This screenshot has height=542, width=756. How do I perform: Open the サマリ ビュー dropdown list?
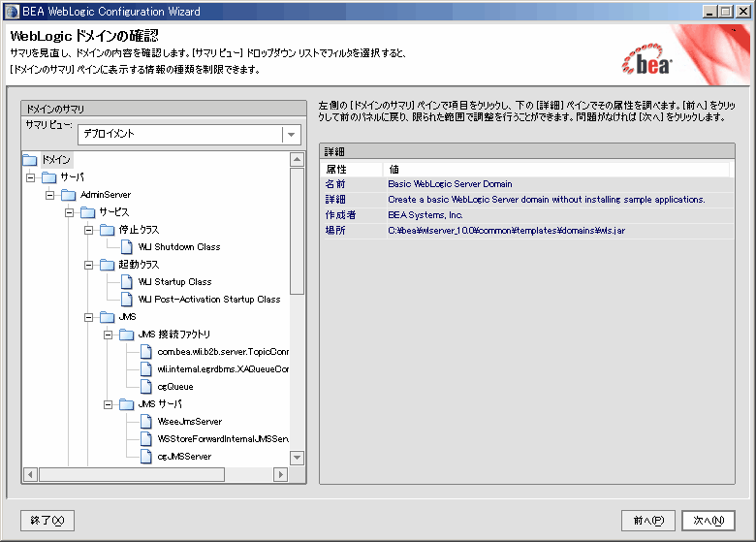[291, 135]
